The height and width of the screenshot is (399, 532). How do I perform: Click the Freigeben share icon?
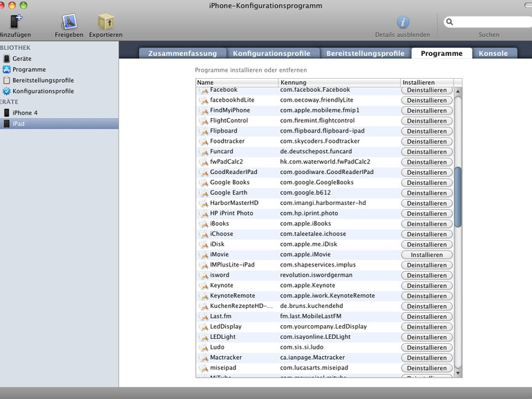(69, 21)
